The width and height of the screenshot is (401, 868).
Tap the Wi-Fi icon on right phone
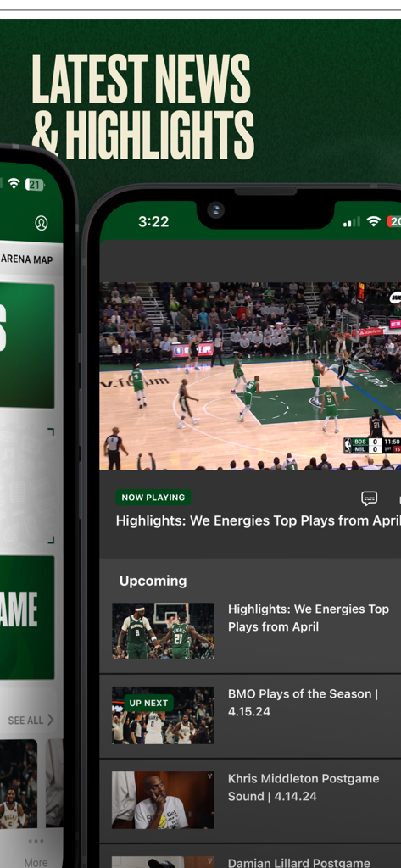pyautogui.click(x=374, y=221)
